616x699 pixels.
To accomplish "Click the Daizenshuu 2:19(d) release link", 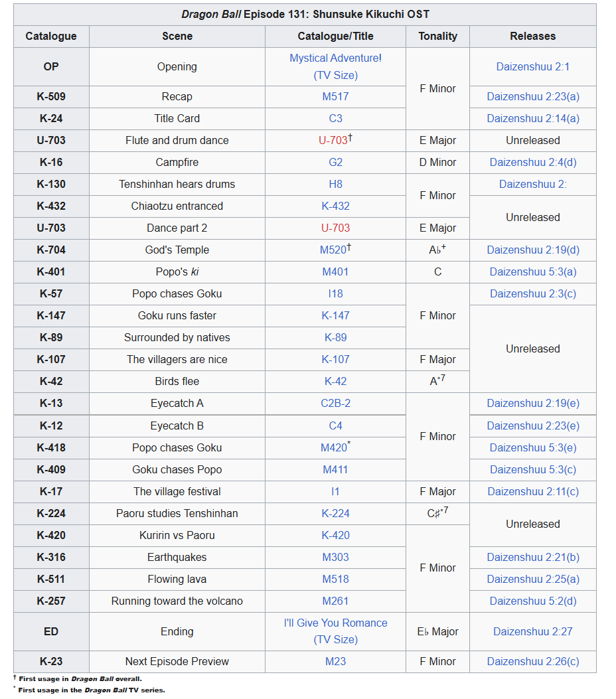I will [532, 250].
